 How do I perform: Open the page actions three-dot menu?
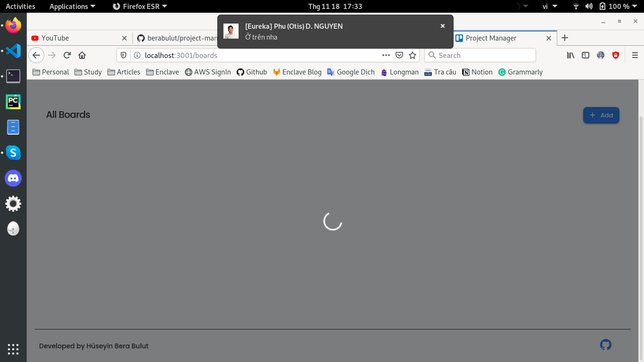click(386, 55)
